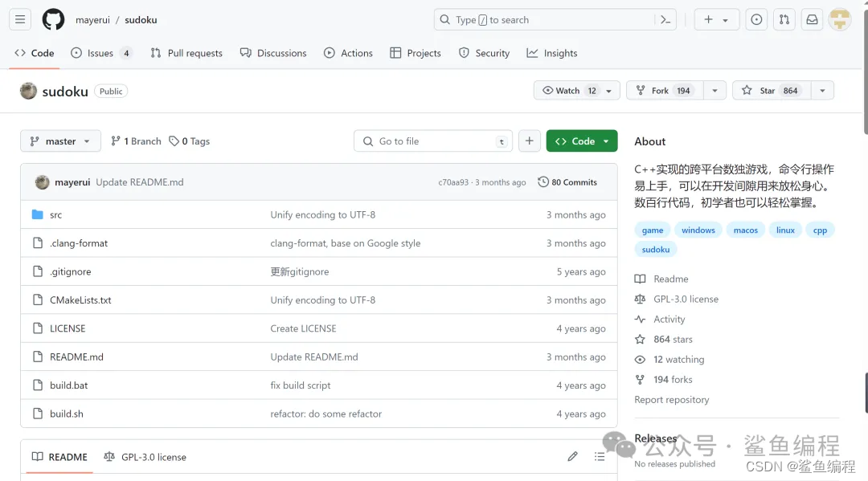Open the green Code dropdown

582,141
